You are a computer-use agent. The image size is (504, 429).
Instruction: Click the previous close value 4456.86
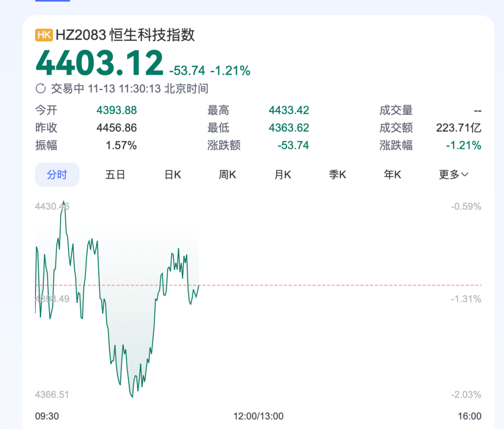(117, 127)
